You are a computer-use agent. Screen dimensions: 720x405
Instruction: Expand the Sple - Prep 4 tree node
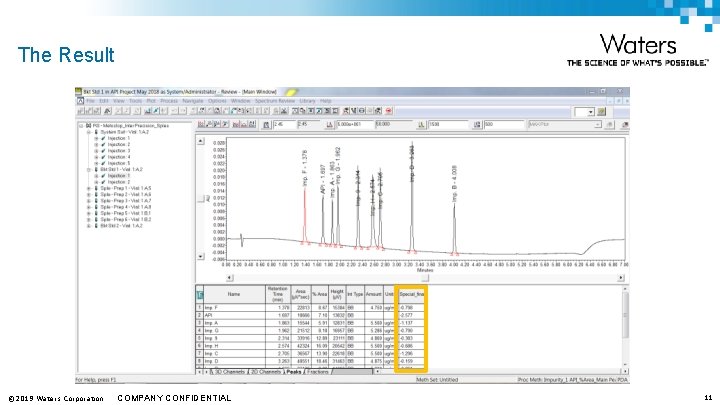[x=89, y=207]
